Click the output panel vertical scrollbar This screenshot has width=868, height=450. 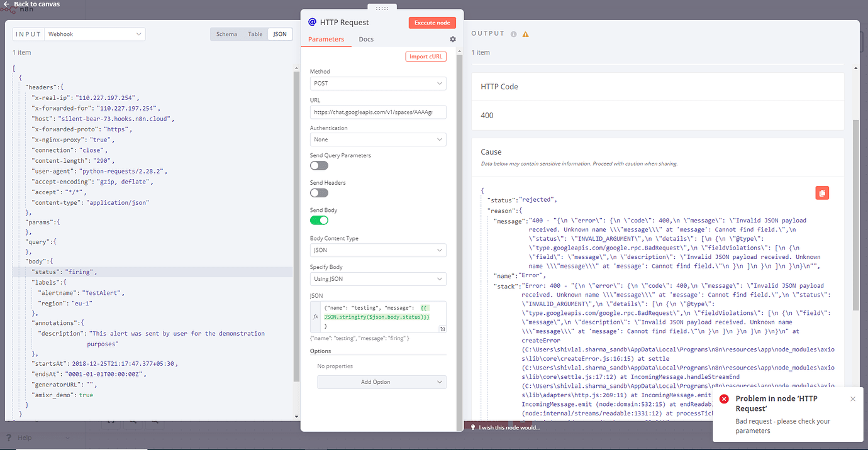[855, 214]
